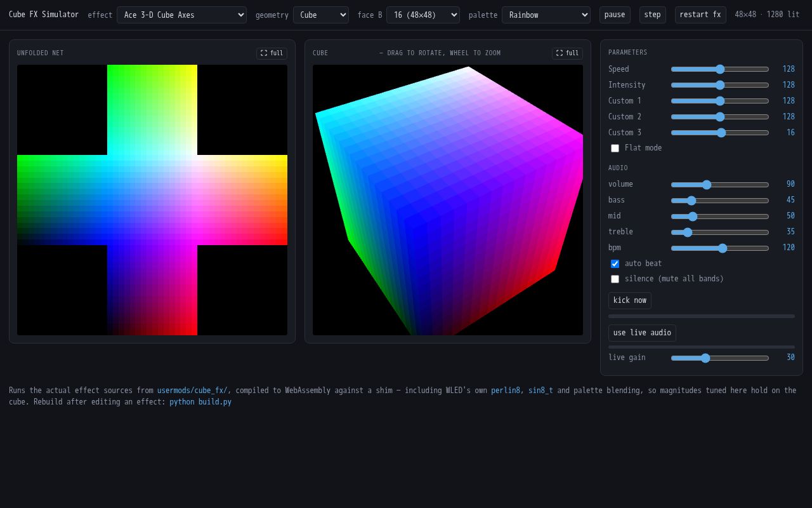Step the simulation one frame
The image size is (812, 508).
point(652,15)
